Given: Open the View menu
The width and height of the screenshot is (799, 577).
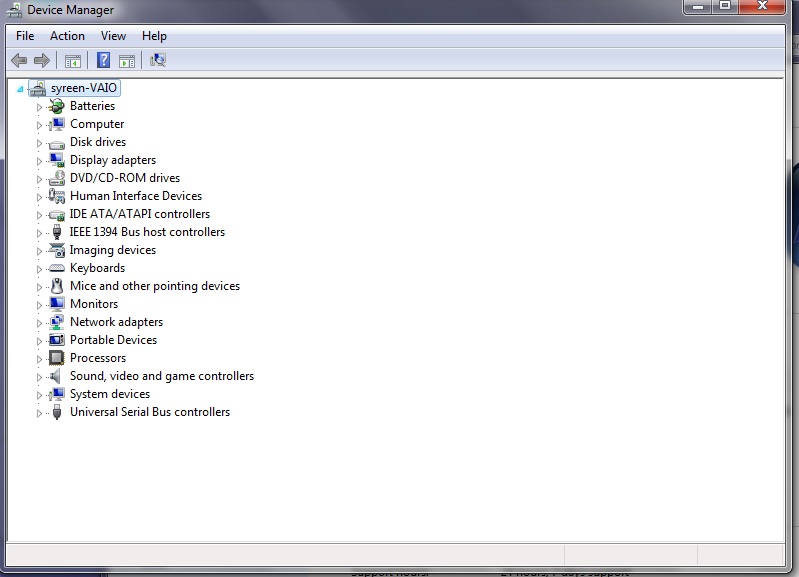Looking at the screenshot, I should [113, 36].
